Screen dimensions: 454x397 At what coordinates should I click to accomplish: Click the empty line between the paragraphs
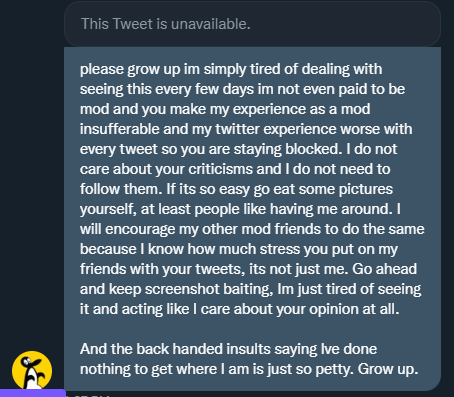point(252,329)
